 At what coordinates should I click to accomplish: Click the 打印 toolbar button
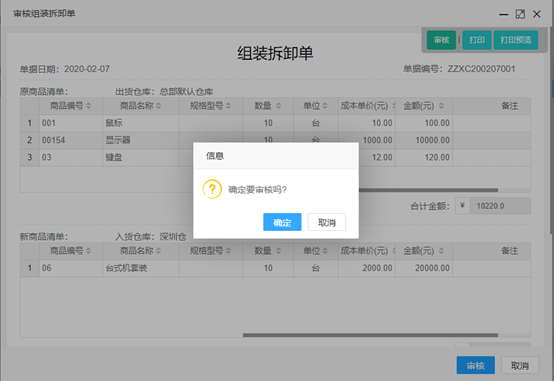(x=477, y=40)
